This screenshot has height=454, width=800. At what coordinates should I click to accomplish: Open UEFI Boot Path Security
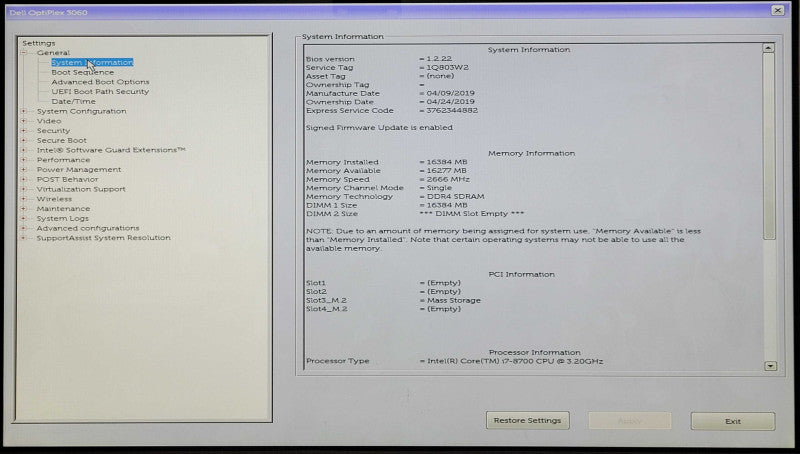(x=100, y=91)
